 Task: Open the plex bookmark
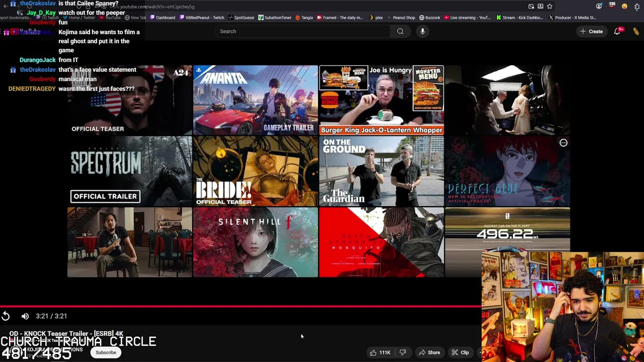376,18
